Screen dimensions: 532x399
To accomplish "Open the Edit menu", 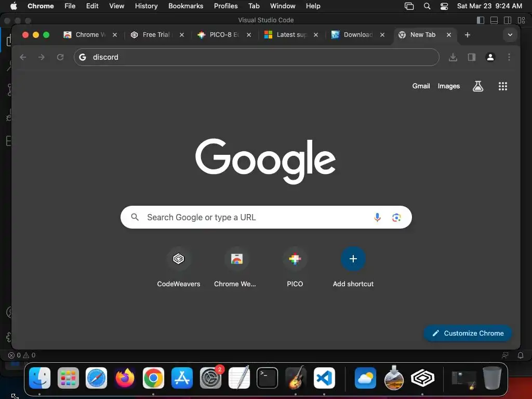I will click(92, 6).
